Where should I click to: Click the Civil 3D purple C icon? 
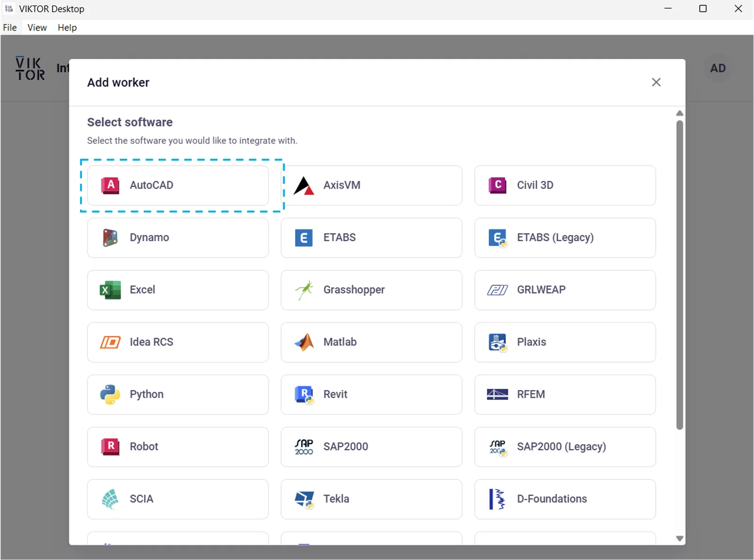pos(497,185)
